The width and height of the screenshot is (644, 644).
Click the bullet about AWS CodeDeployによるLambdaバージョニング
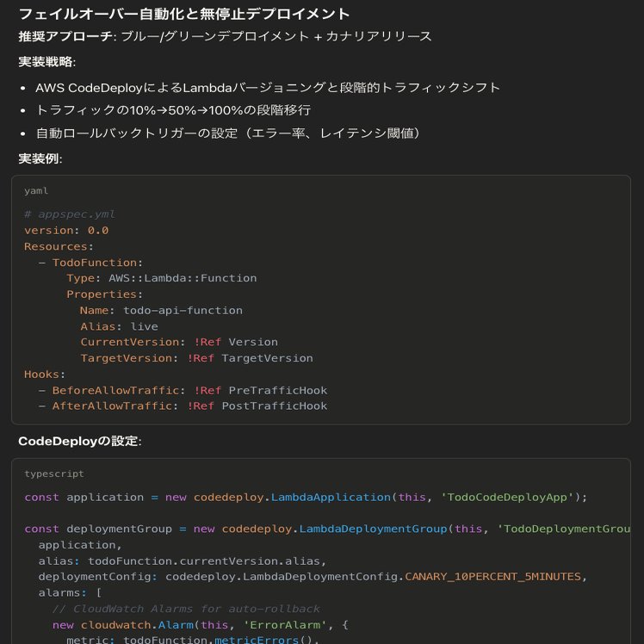click(x=268, y=88)
